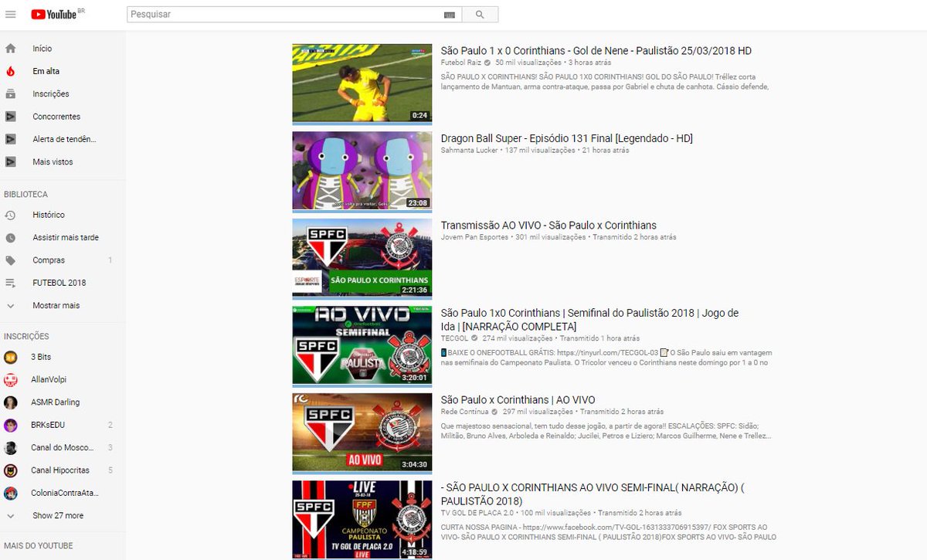Viewport: 927px width, 560px height.
Task: Open the ASMR Darling channel avatar
Action: (11, 402)
